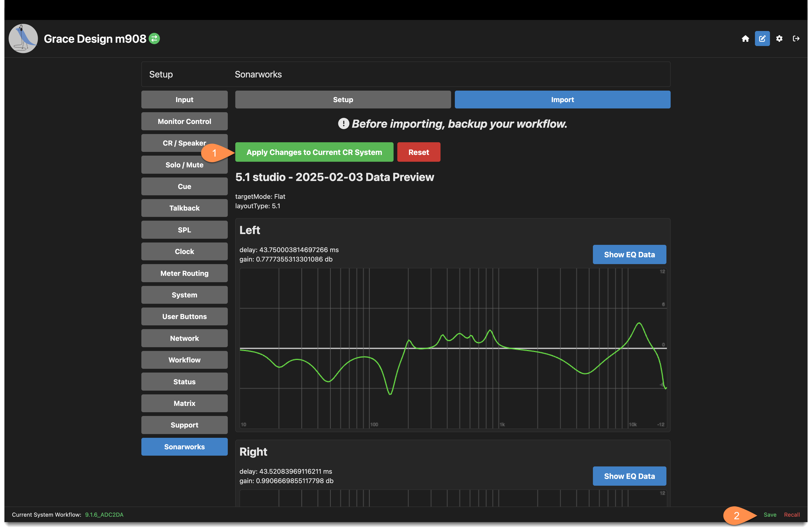Select the Cue section
The width and height of the screenshot is (812, 531).
[x=184, y=187]
